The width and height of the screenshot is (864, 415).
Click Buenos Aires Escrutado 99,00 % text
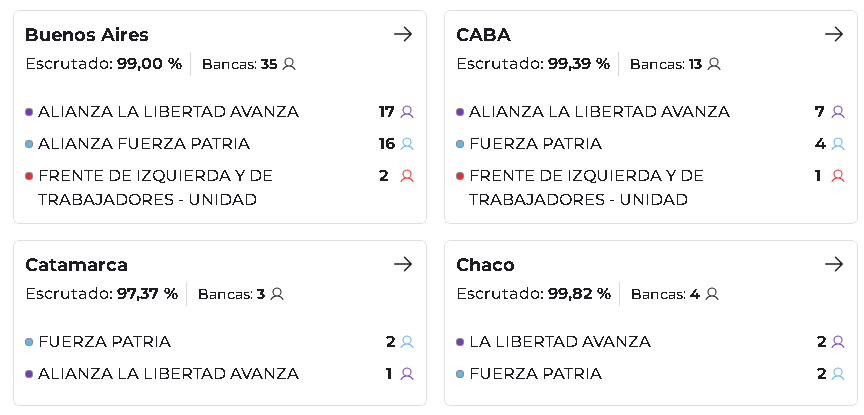(x=103, y=64)
